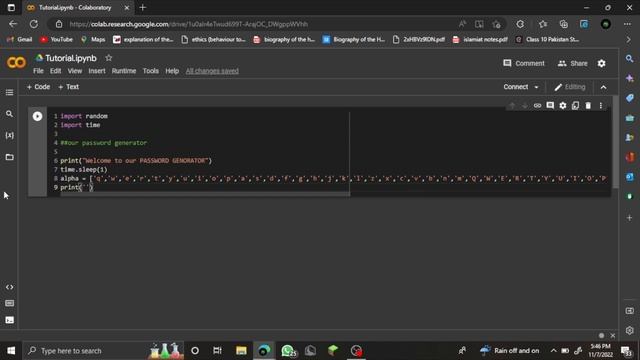Run the code cell
Viewport: 640px width, 360px height.
tap(37, 116)
